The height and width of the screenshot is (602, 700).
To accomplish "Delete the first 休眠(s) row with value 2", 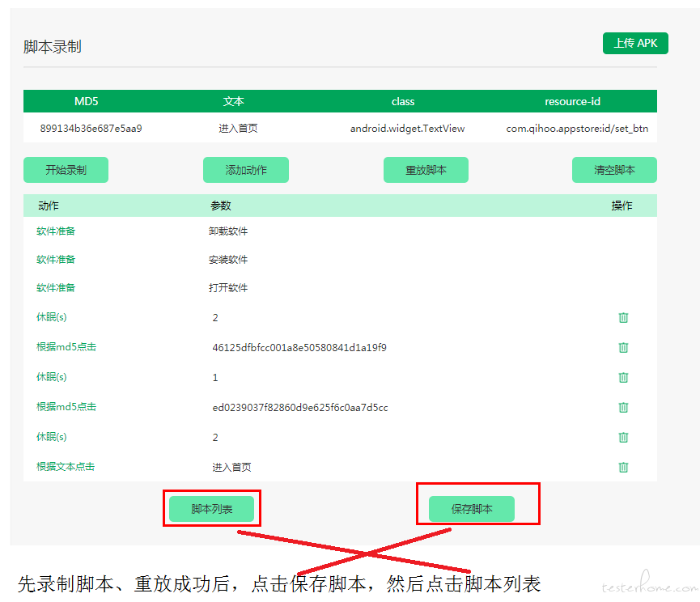I will pyautogui.click(x=623, y=317).
